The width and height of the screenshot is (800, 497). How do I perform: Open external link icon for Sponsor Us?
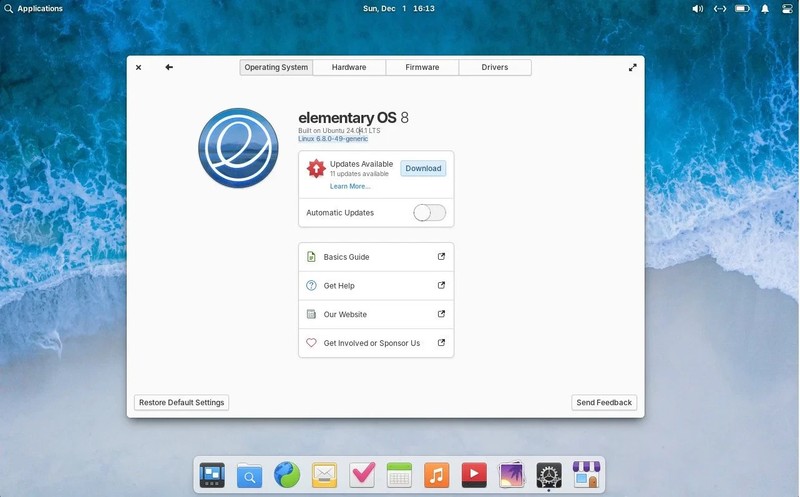coord(441,342)
